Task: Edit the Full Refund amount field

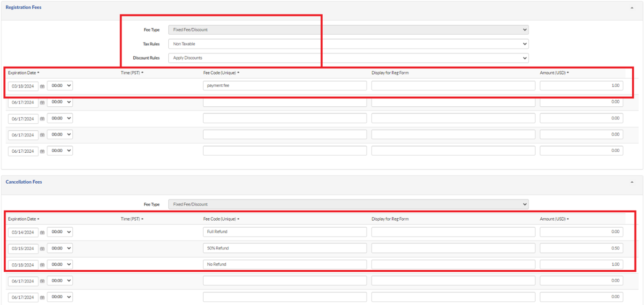Action: tap(581, 231)
